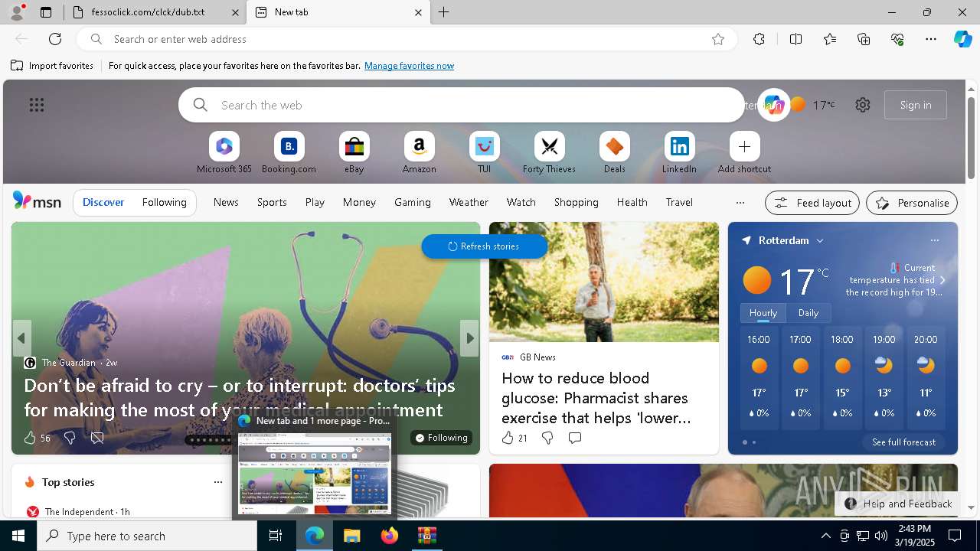
Task: Click the vertical page scrollbar
Action: (x=971, y=138)
